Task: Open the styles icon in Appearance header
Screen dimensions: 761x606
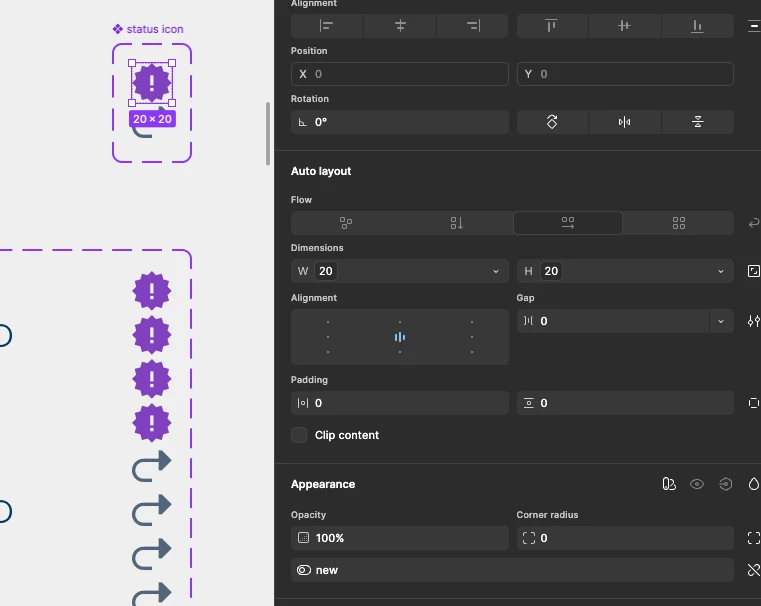Action: [x=669, y=484]
